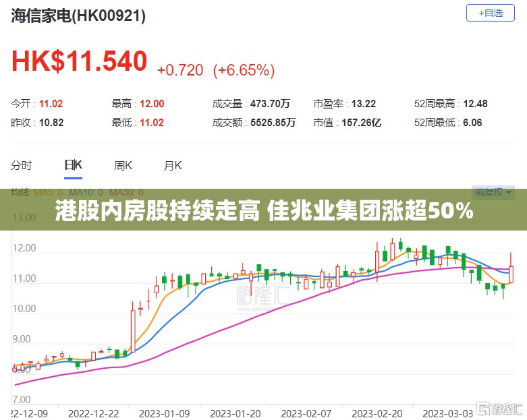
Task: Open the 前复权 adjustment dropdown
Action: pyautogui.click(x=493, y=192)
